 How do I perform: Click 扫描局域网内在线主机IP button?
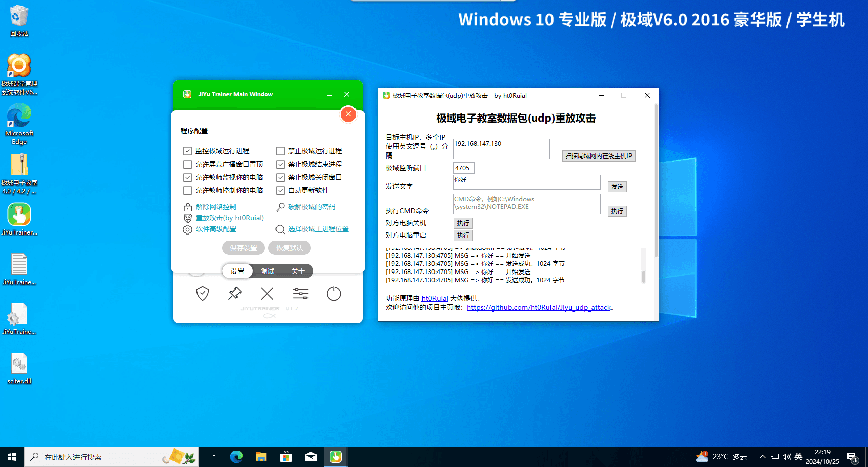pyautogui.click(x=599, y=156)
